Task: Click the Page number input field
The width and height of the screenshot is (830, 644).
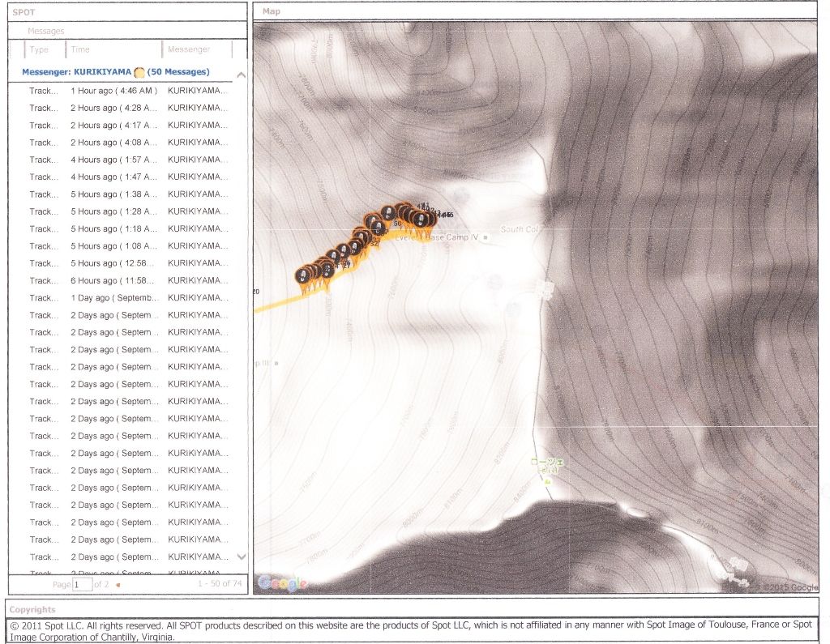Action: click(82, 584)
